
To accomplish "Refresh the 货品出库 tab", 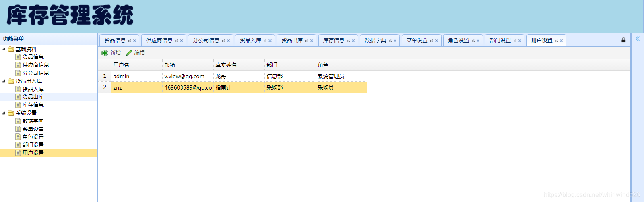I will (x=307, y=41).
